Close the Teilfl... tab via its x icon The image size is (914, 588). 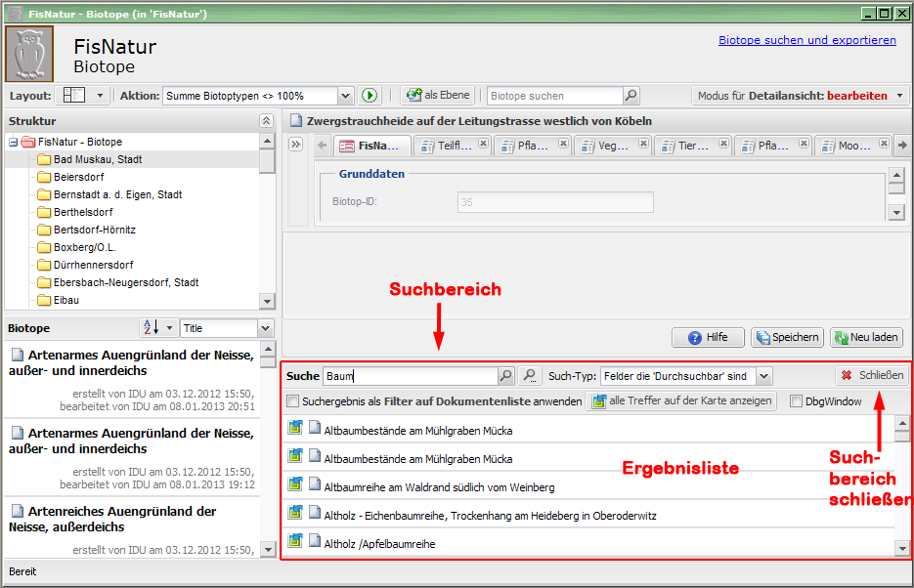click(x=483, y=144)
